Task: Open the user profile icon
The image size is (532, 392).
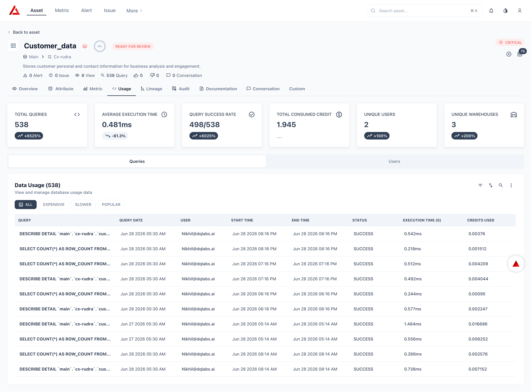Action: (520, 11)
